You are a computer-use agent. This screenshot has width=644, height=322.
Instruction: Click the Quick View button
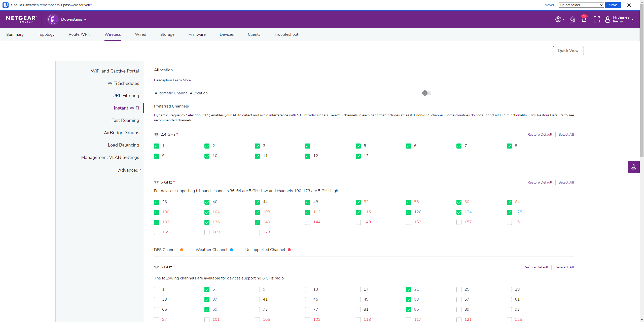(568, 51)
